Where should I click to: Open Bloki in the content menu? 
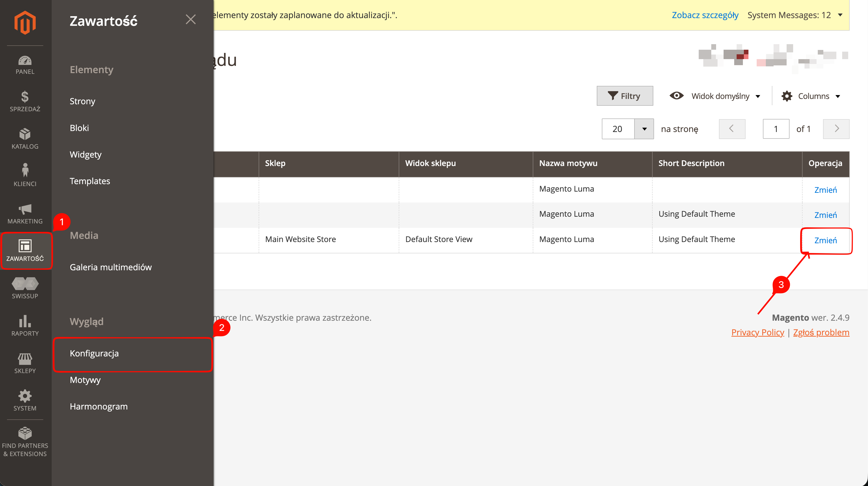coord(79,128)
